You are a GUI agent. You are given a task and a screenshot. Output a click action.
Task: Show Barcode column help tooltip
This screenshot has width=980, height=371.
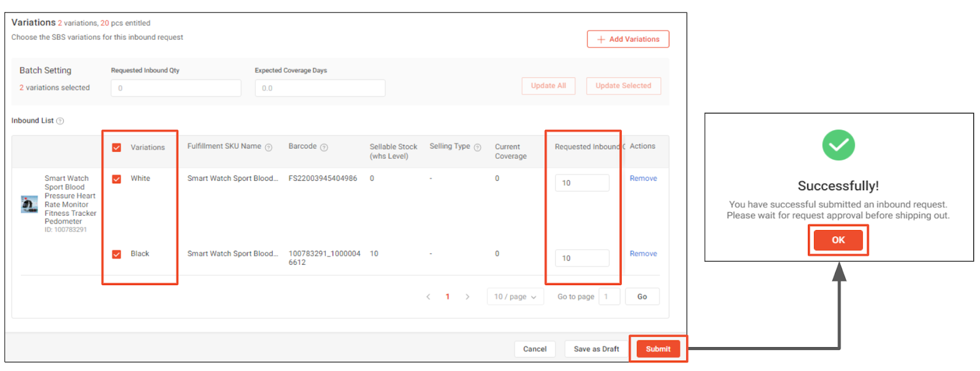tap(324, 147)
